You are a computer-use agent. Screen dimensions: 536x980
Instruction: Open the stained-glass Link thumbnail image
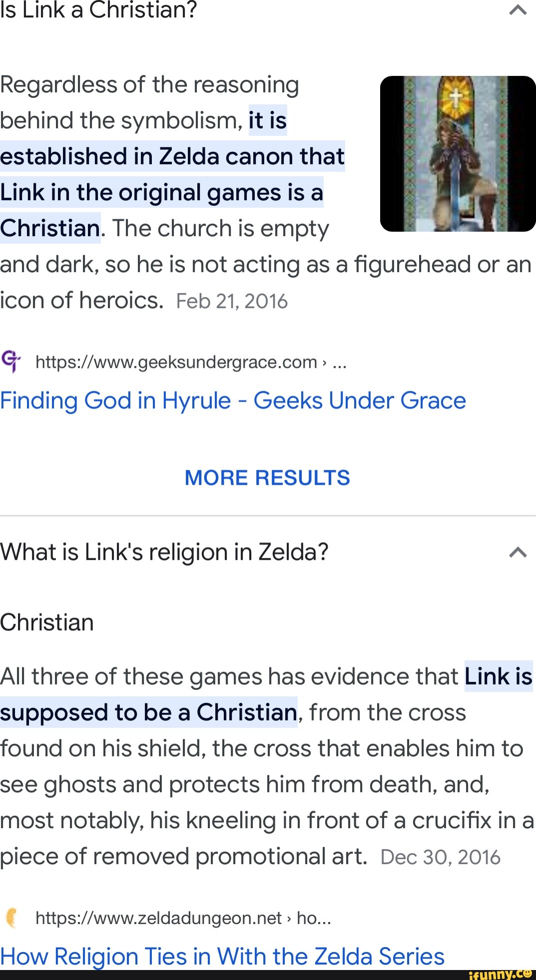point(458,154)
